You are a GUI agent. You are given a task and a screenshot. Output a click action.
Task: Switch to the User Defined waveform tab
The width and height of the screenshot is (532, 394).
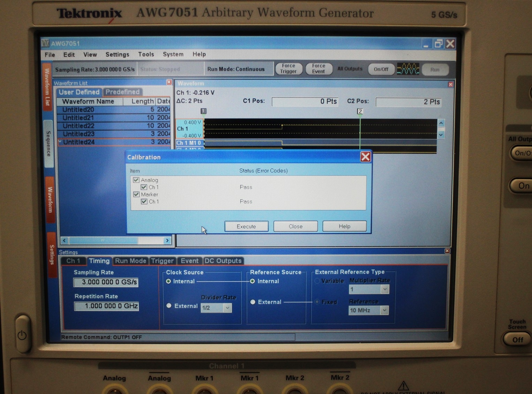(79, 92)
